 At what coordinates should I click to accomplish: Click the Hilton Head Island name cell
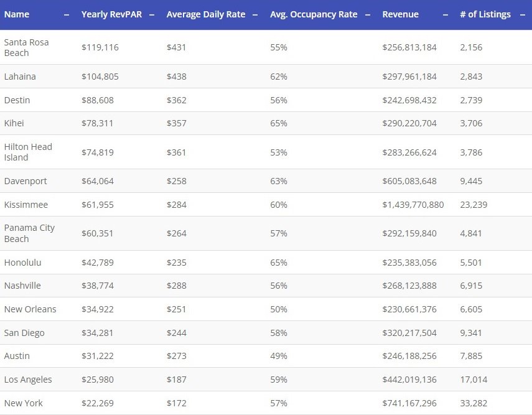tap(28, 152)
